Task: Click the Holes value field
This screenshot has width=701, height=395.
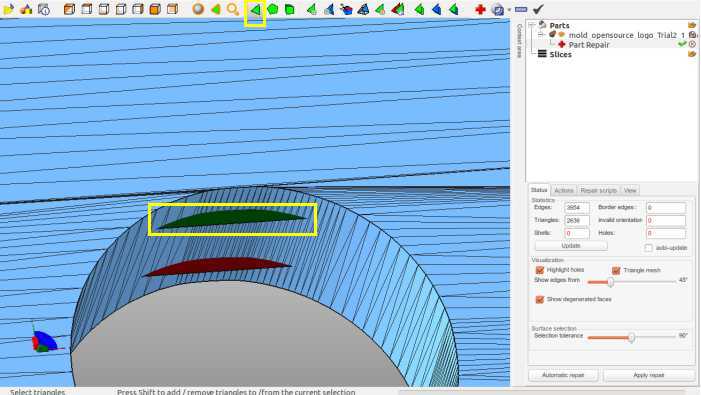Action: click(666, 233)
